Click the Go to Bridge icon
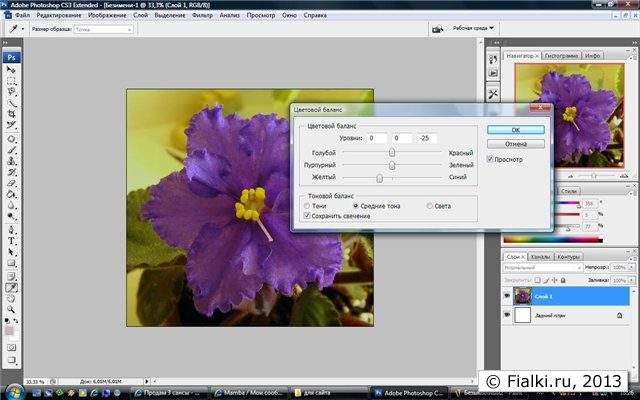 pyautogui.click(x=437, y=30)
